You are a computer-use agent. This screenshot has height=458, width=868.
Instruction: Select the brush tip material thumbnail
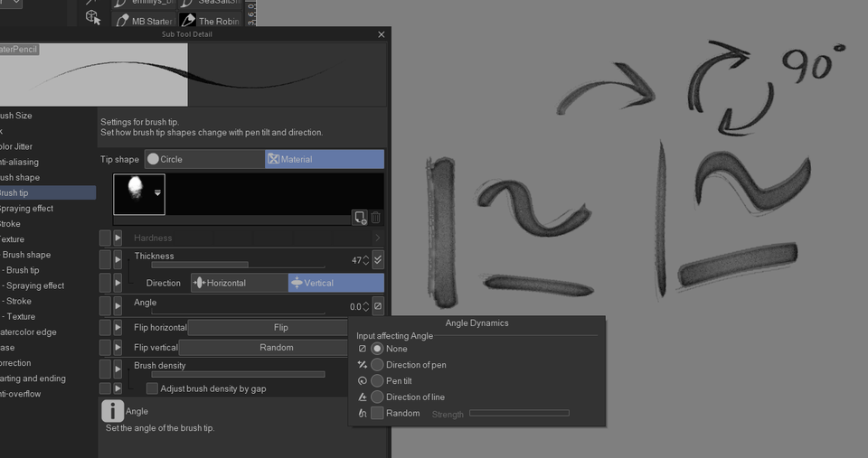click(x=139, y=194)
